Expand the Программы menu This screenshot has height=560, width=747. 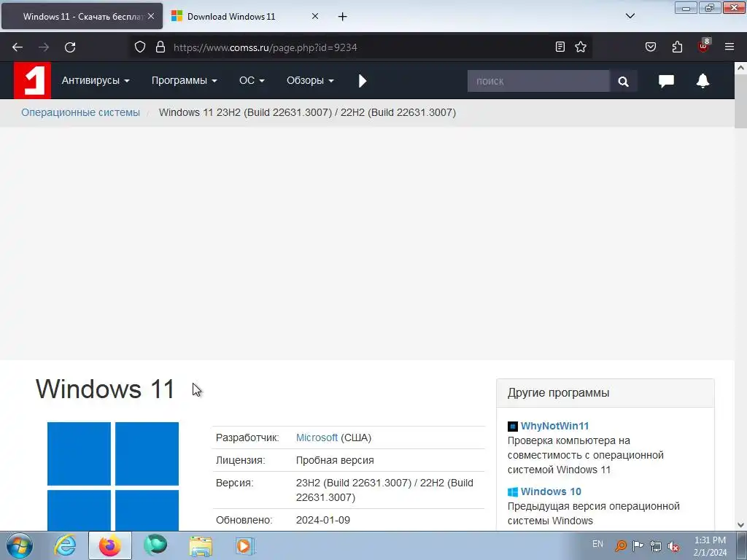point(184,80)
